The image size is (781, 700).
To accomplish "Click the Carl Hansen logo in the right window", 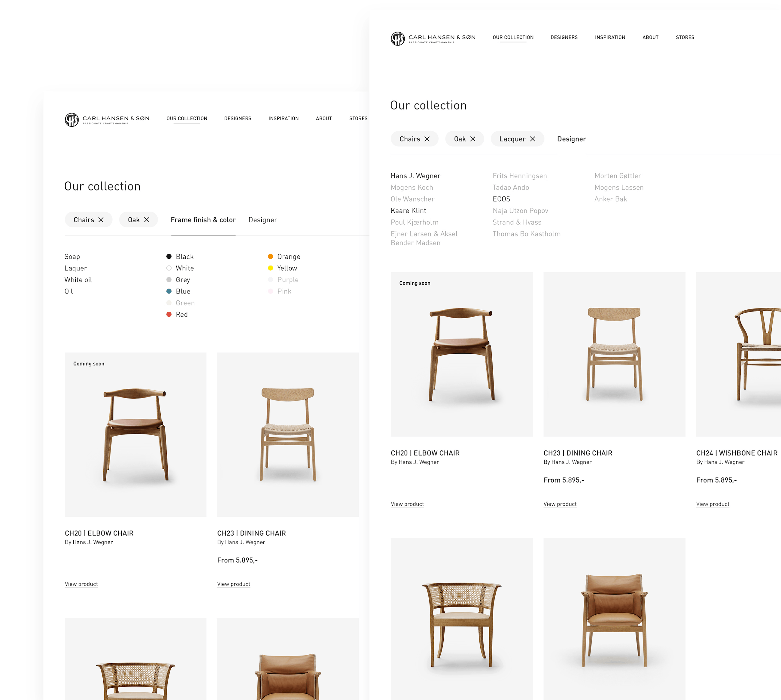I will coord(398,38).
